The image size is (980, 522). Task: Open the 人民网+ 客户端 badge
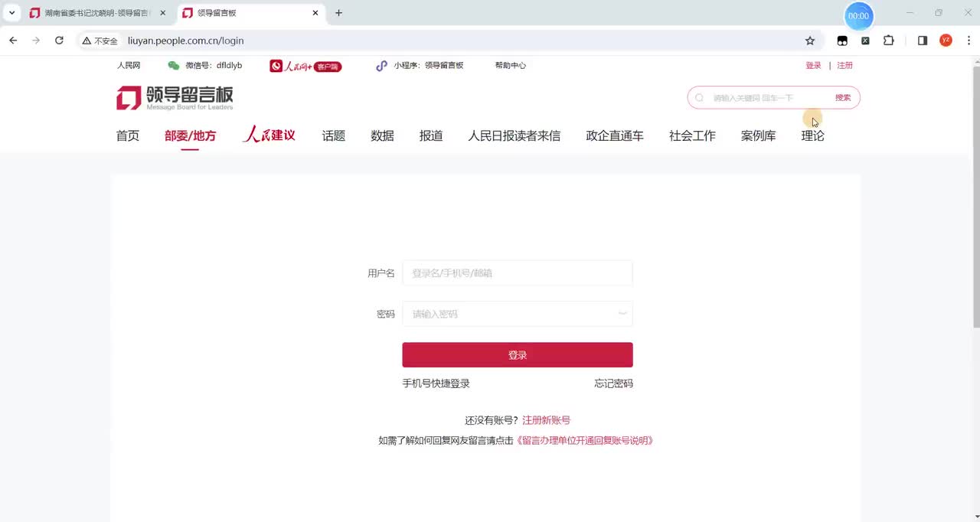[305, 67]
